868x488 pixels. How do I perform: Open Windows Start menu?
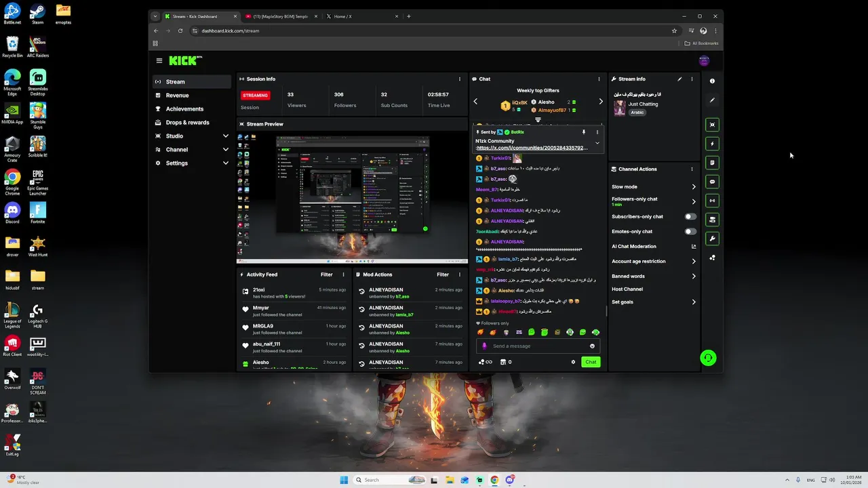[344, 480]
